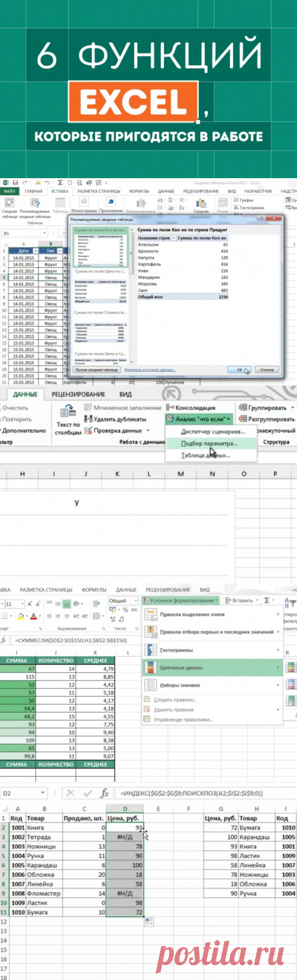297x980 pixels.
Task: Click the Рекомендуемые сводные таблицы ribbon icon
Action: tap(36, 207)
